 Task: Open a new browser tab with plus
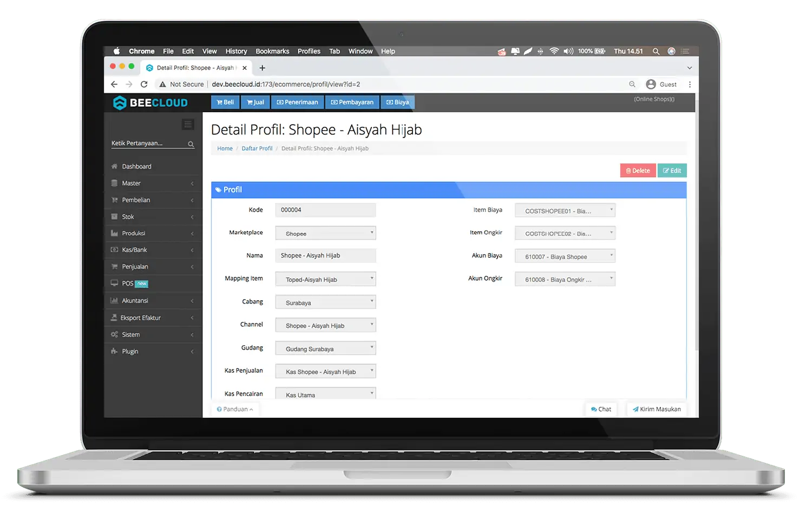[x=262, y=68]
